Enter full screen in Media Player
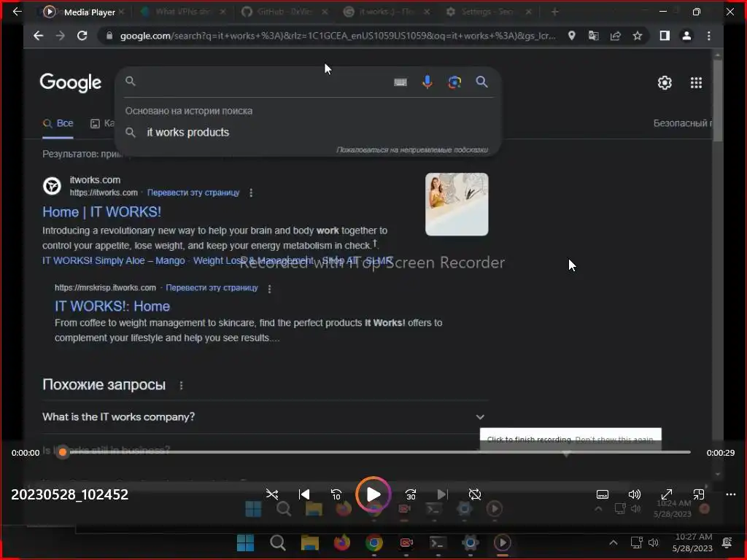 click(667, 494)
